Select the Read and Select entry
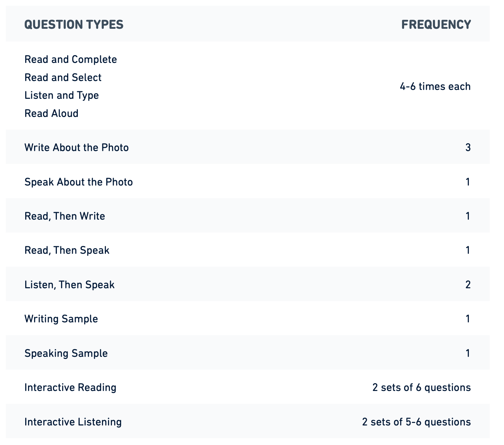Image resolution: width=504 pixels, height=445 pixels. click(63, 77)
